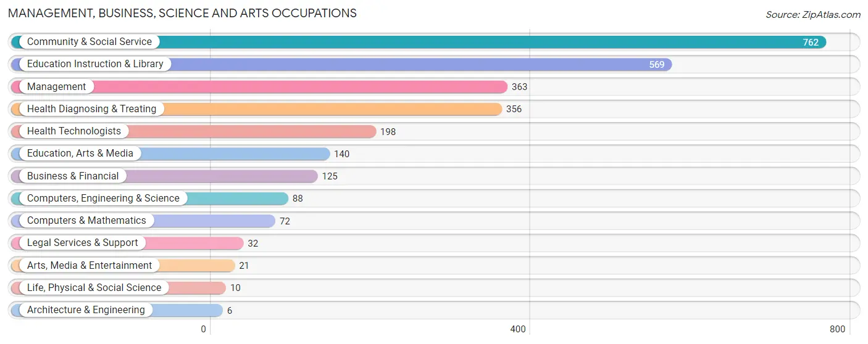This screenshot has height=344, width=868.
Task: Click the Management bar label
Action: 57,87
